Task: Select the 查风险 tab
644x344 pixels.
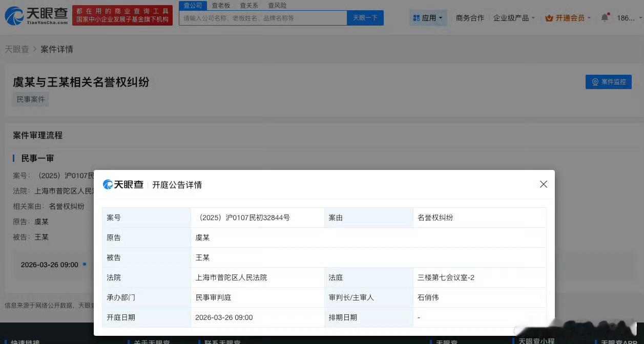Action: (x=277, y=5)
